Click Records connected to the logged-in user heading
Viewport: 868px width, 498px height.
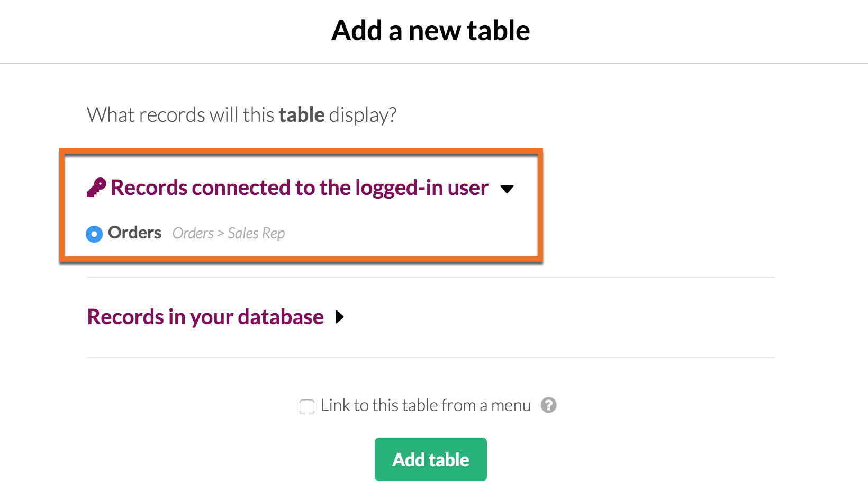(x=300, y=188)
